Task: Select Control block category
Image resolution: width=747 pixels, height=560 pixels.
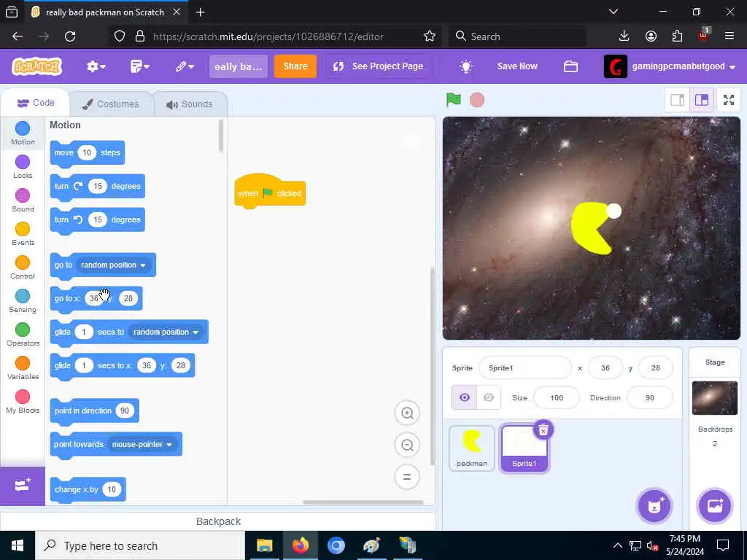Action: pyautogui.click(x=23, y=267)
